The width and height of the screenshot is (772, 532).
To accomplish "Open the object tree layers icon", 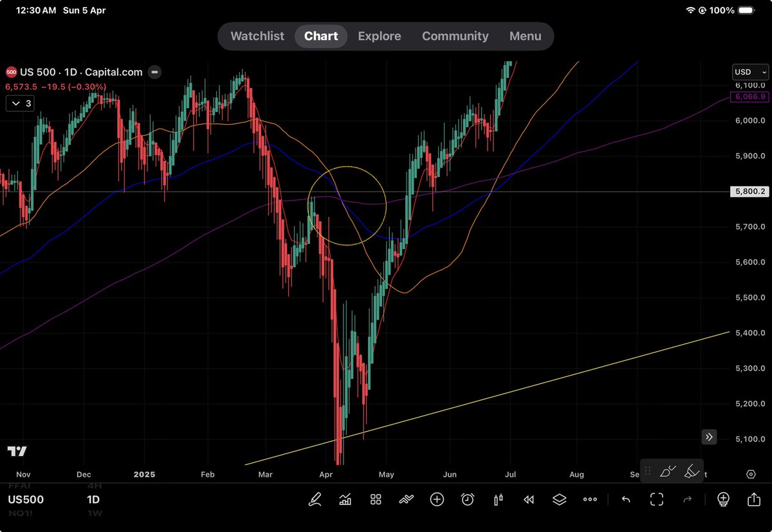I will [x=559, y=499].
